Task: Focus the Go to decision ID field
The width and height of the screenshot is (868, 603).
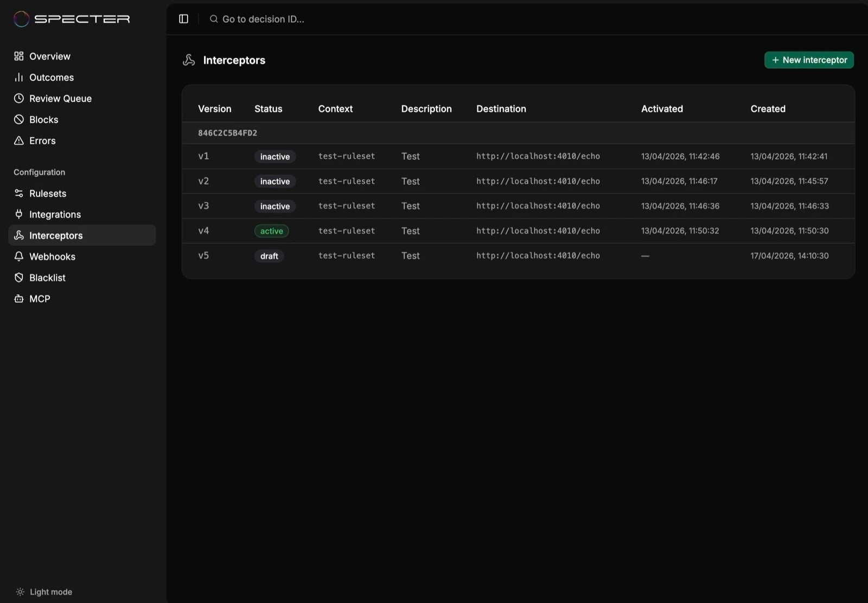Action: pyautogui.click(x=263, y=19)
